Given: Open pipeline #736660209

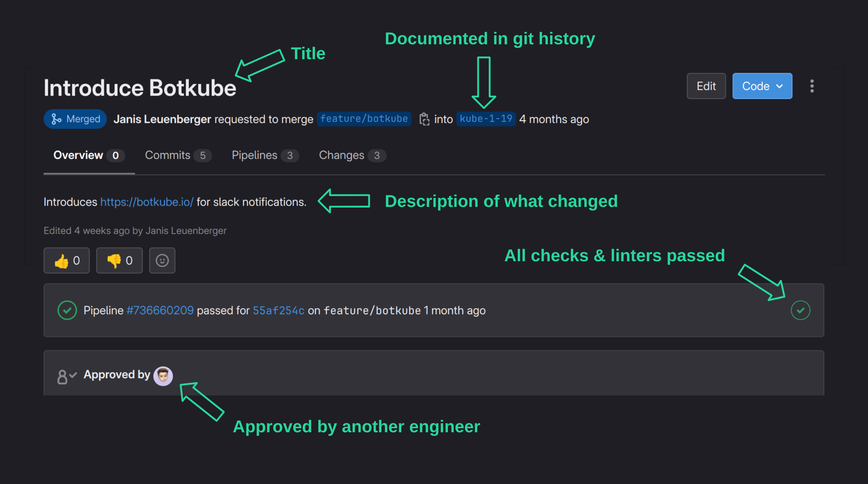Looking at the screenshot, I should [160, 310].
